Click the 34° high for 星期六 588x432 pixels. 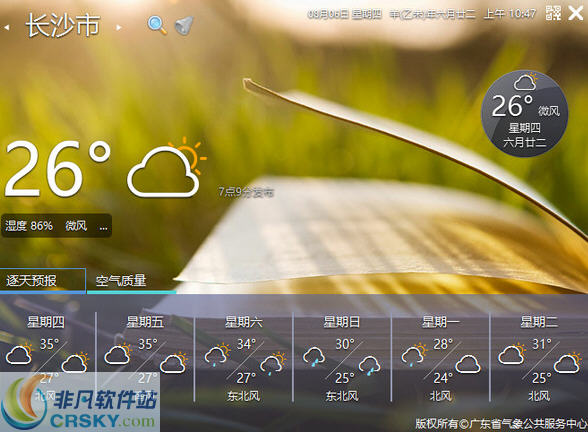(x=246, y=344)
